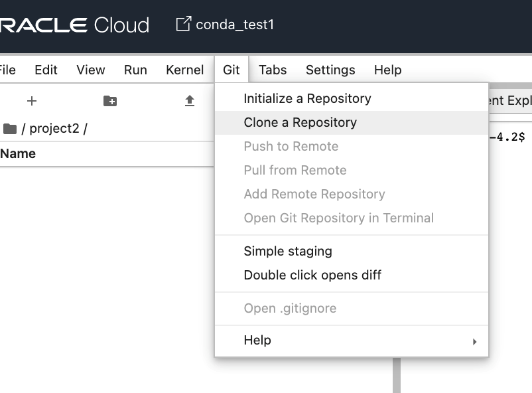Screen dimensions: 532x393
Task: Click the folder icon in the project2 breadcrumb
Action: coord(9,129)
